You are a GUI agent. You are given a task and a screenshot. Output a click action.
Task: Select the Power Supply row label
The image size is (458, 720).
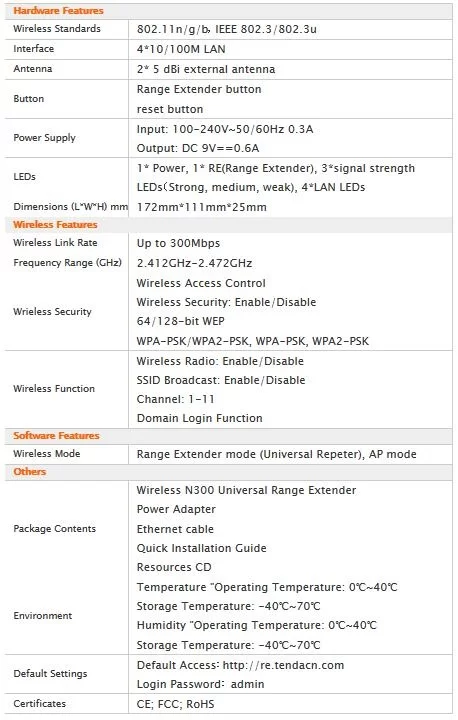coord(45,138)
